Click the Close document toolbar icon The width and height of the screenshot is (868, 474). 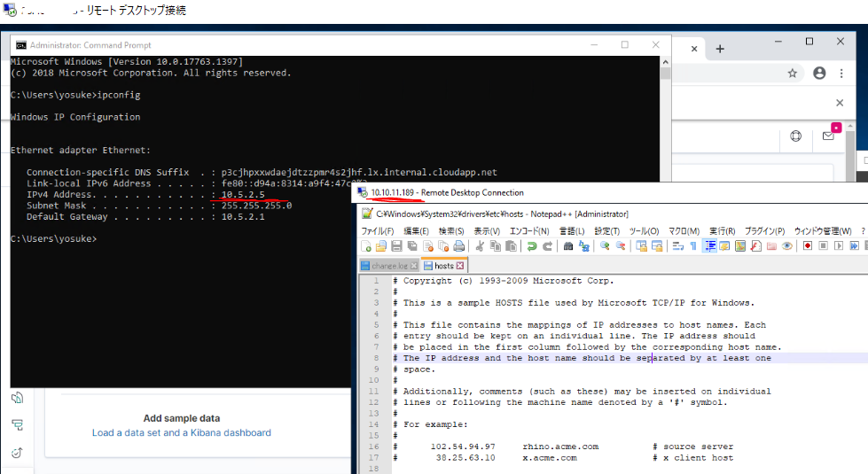[428, 246]
